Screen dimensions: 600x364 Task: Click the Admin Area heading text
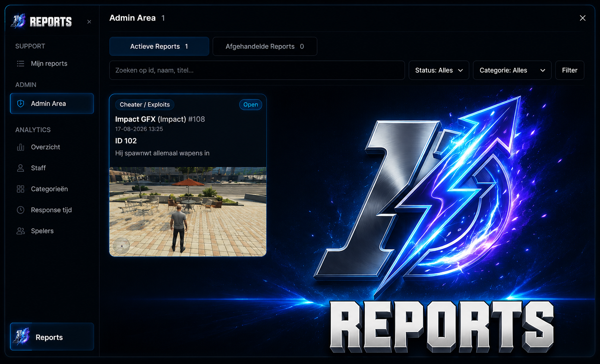(x=132, y=18)
